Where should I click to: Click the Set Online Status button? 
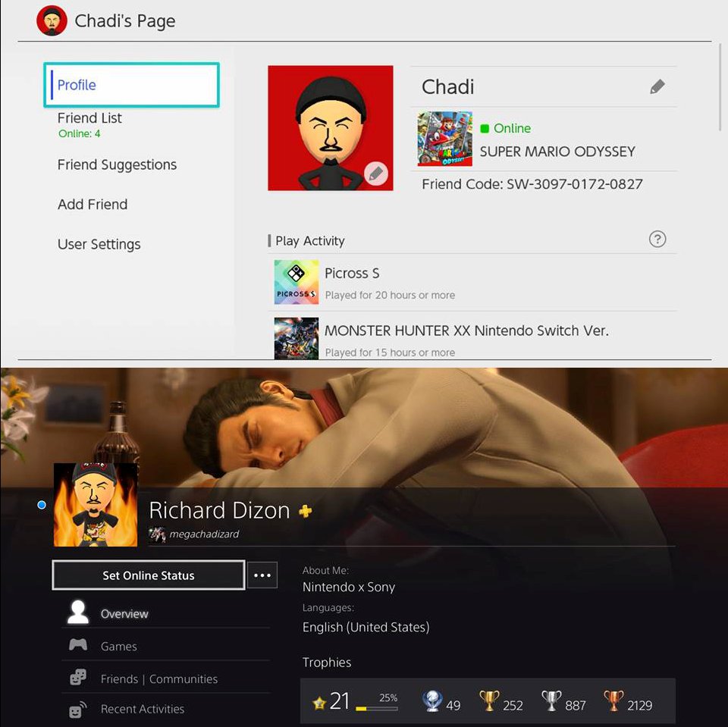[148, 575]
